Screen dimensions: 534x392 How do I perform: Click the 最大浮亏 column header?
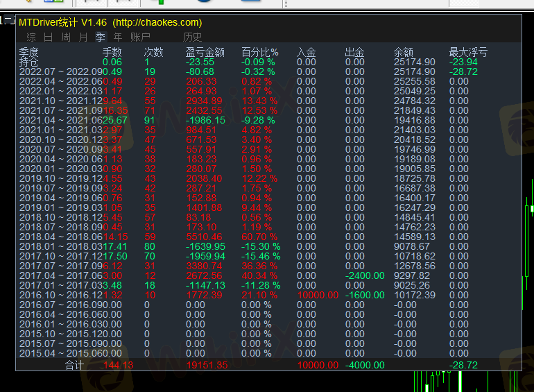[468, 52]
